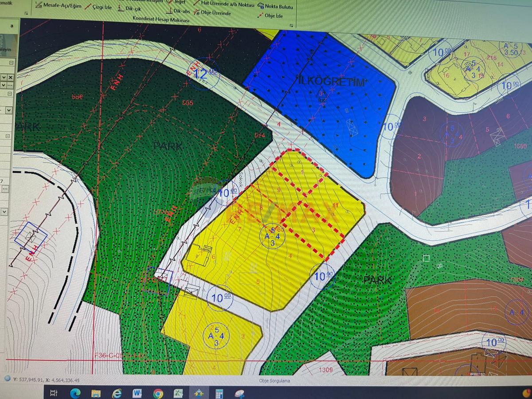Click the ellipsis browse button in side panel
Image resolution: width=532 pixels, height=399 pixels.
[10, 85]
